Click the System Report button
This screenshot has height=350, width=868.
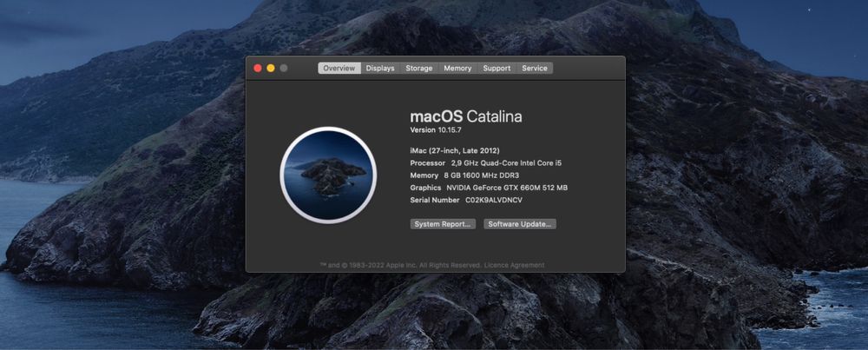443,224
